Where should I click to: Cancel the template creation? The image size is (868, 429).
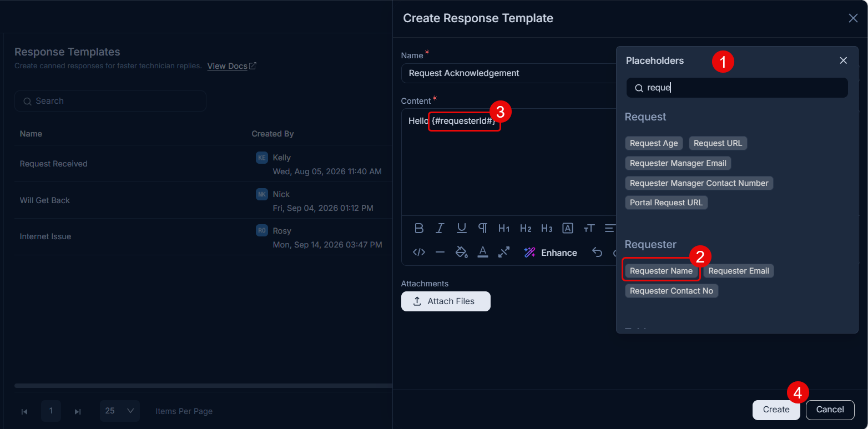(x=830, y=410)
